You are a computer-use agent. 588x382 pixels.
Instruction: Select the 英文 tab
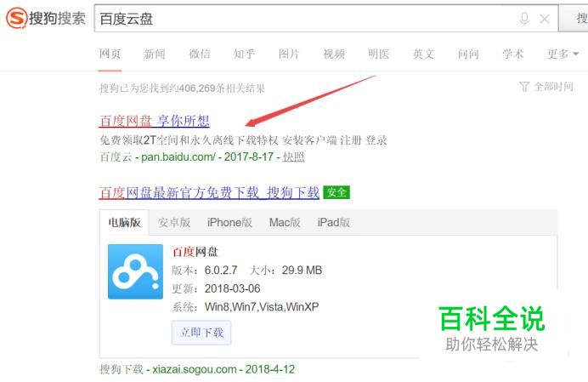(423, 54)
